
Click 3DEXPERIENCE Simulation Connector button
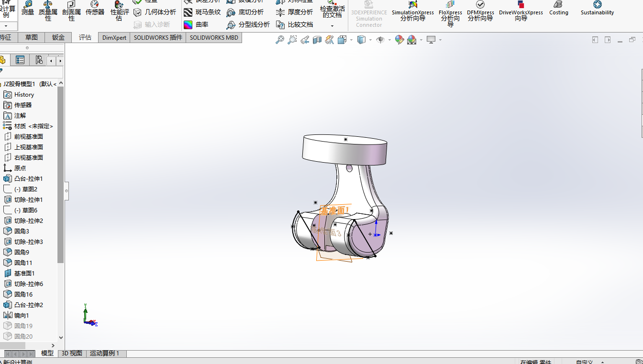369,14
